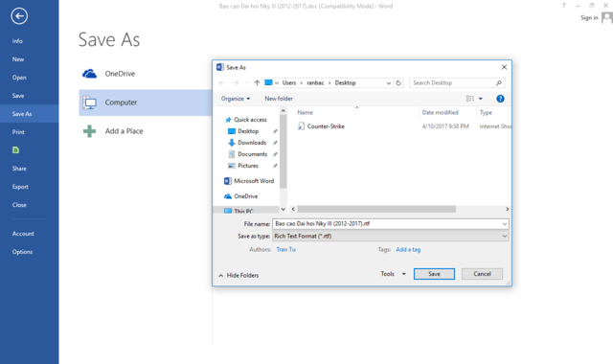The width and height of the screenshot is (613, 364).
Task: Select Pictures in navigation pane
Action: coord(248,166)
